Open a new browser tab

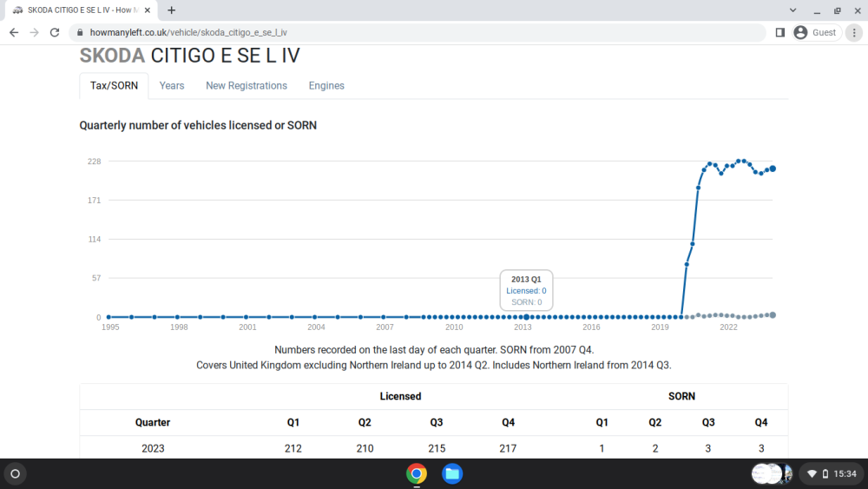pyautogui.click(x=172, y=10)
